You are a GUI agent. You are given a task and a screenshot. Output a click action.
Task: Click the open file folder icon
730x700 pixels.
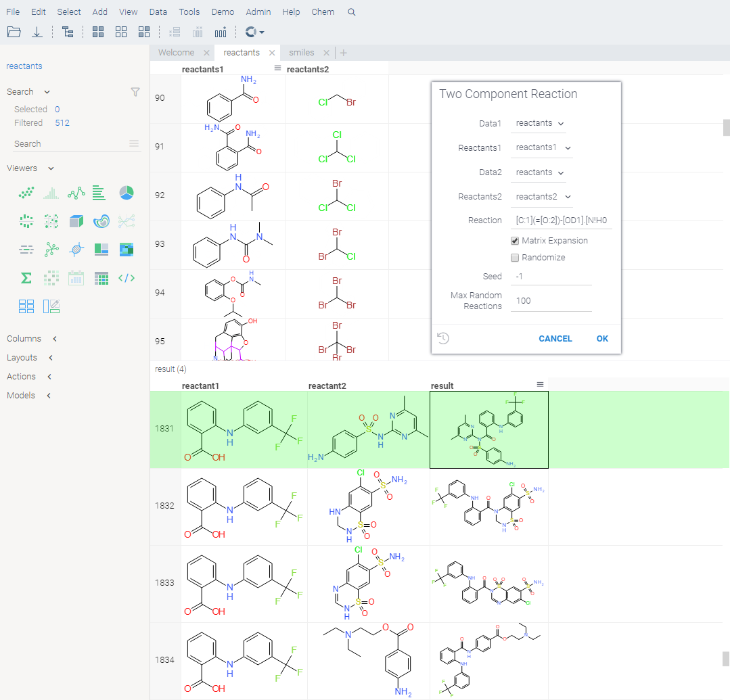tap(14, 32)
